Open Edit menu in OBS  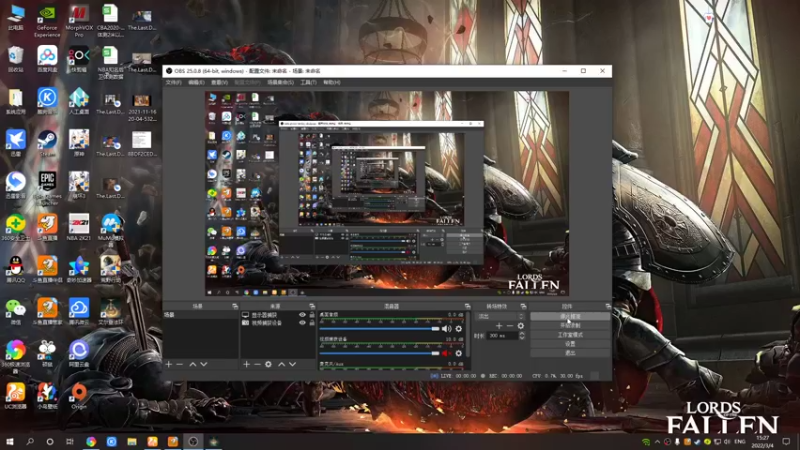click(x=196, y=82)
